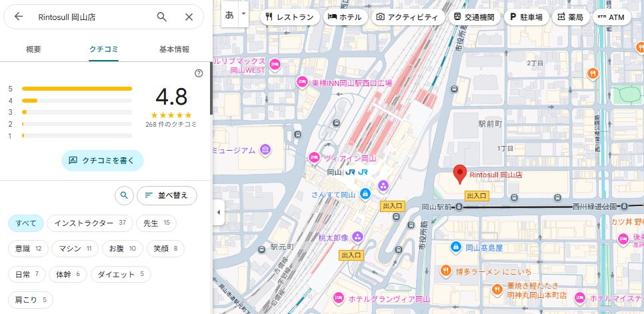Select the すべて review filter chip
This screenshot has height=314, width=644.
click(26, 223)
